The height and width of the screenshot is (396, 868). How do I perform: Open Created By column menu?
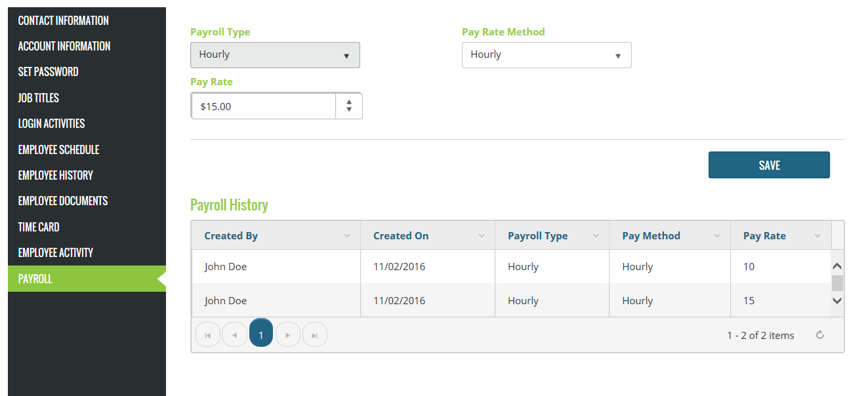[347, 236]
